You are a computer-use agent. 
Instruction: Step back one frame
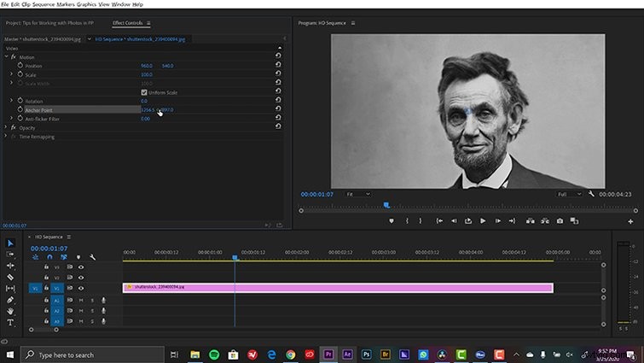tap(454, 220)
